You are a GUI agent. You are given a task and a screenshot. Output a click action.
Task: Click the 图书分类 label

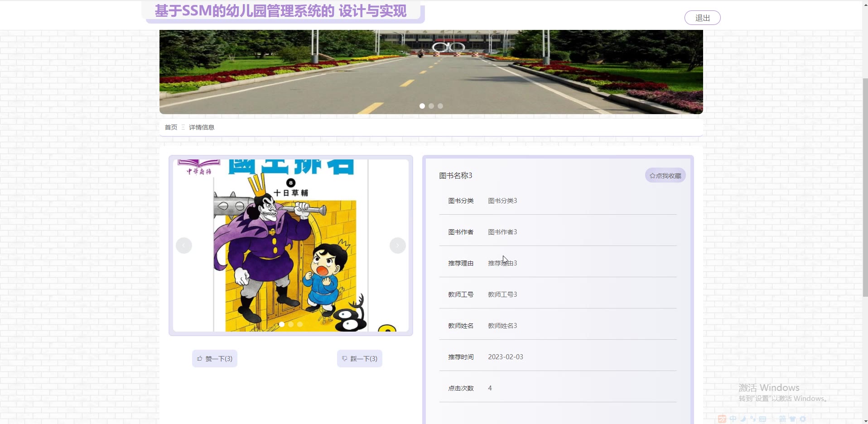point(461,201)
